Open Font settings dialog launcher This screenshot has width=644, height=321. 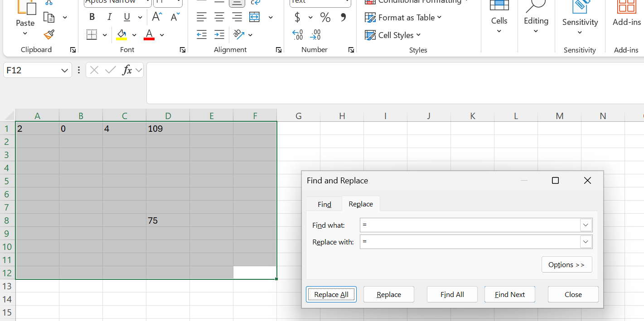182,50
